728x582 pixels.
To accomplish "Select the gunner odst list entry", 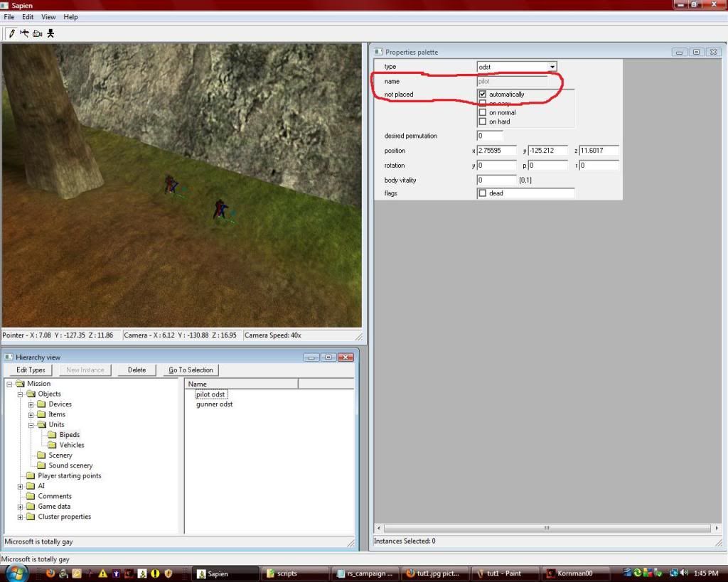I will 214,404.
